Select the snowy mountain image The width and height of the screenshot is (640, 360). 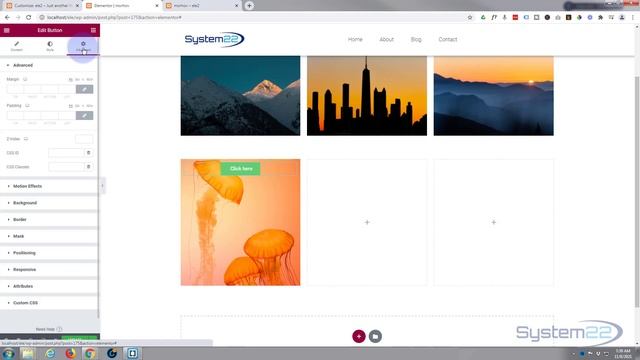click(x=240, y=96)
